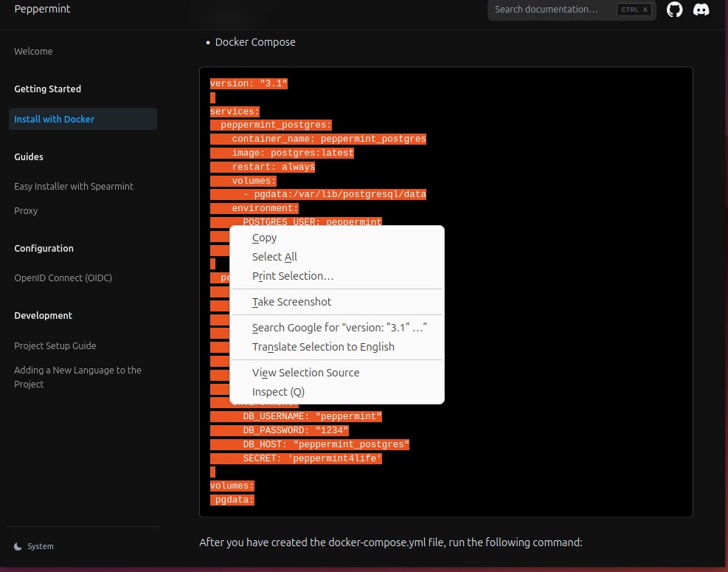Click 'restart: always' code line
Viewport: 728px width, 572px height.
click(274, 167)
